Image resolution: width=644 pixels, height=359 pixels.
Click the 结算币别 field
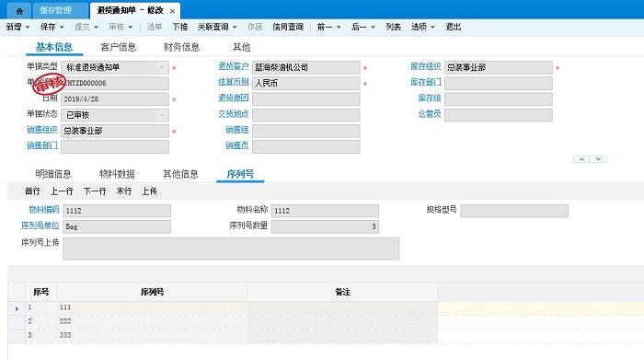pos(306,83)
